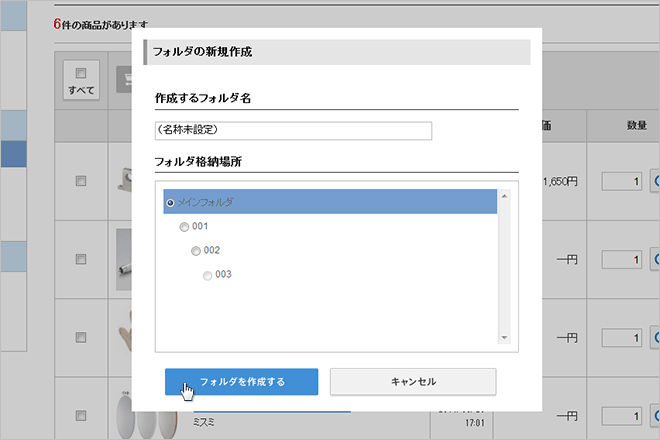Choose folder 001 as storage location
The width and height of the screenshot is (660, 440).
184,226
